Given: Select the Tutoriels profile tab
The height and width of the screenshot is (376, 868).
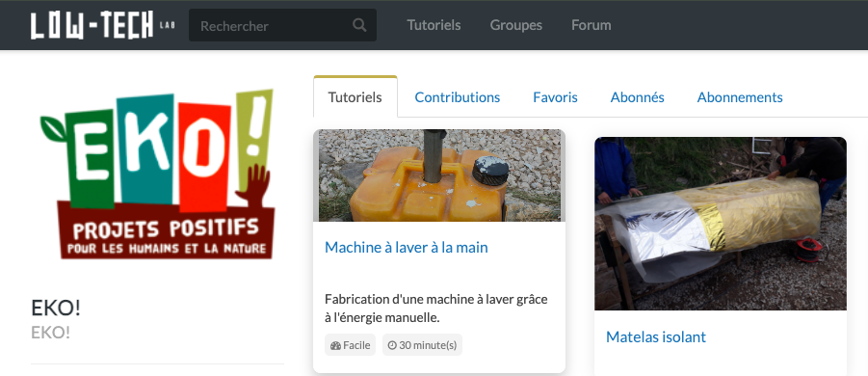Looking at the screenshot, I should click(x=355, y=97).
